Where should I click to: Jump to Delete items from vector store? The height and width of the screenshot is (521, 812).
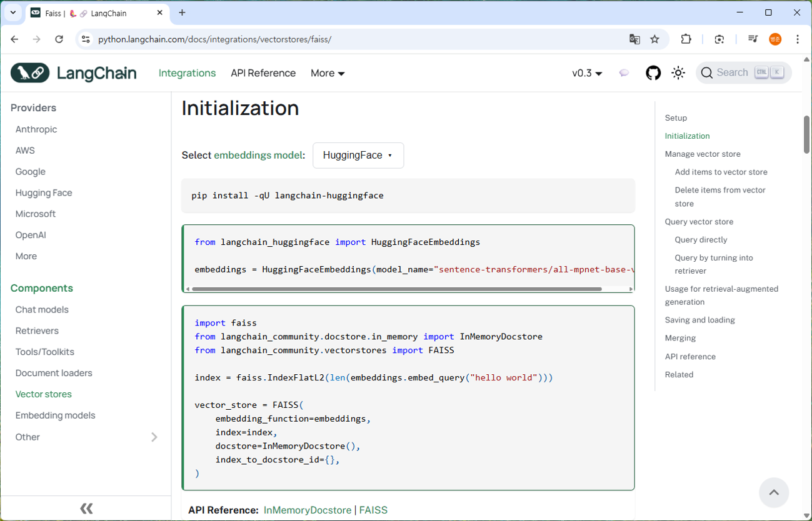click(720, 197)
